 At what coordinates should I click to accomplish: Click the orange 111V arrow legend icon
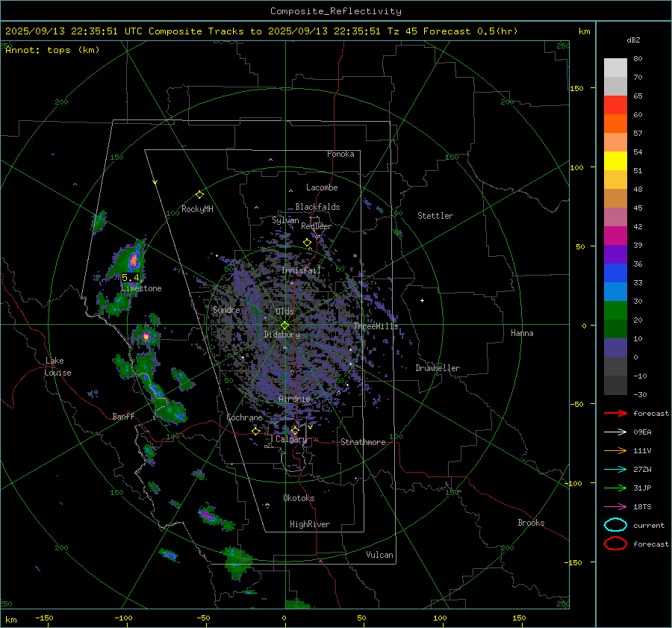(615, 450)
